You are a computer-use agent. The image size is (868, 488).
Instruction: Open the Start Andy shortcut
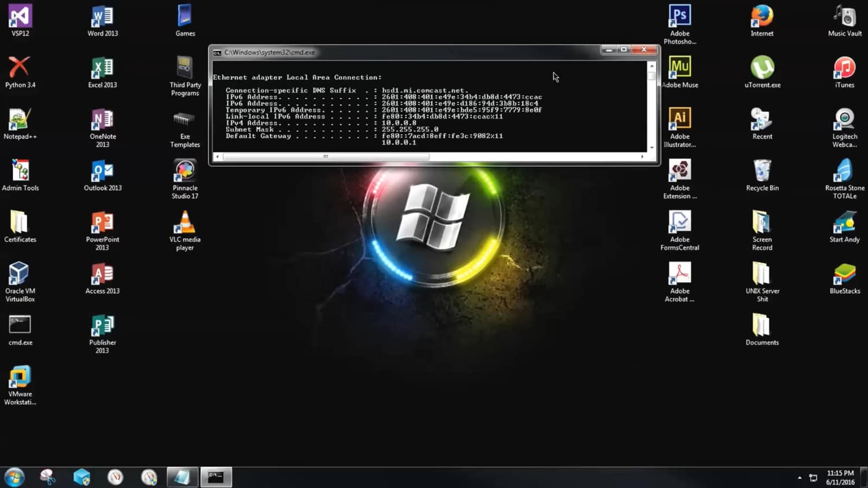845,227
